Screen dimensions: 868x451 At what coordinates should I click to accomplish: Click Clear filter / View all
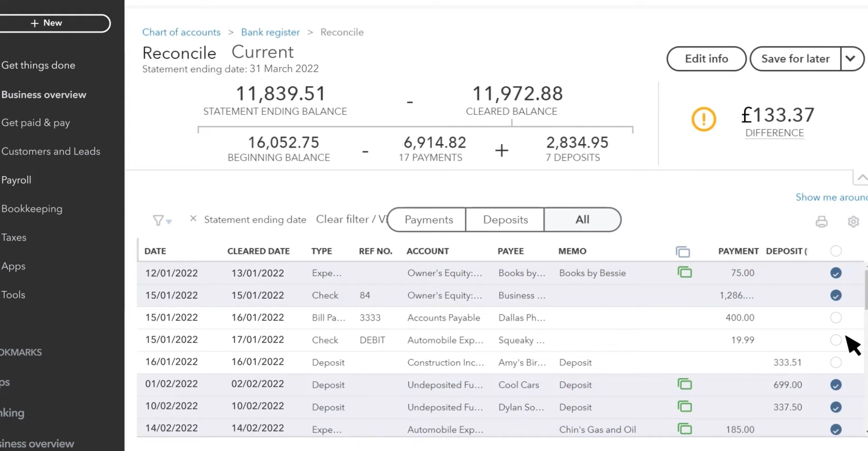click(x=351, y=219)
